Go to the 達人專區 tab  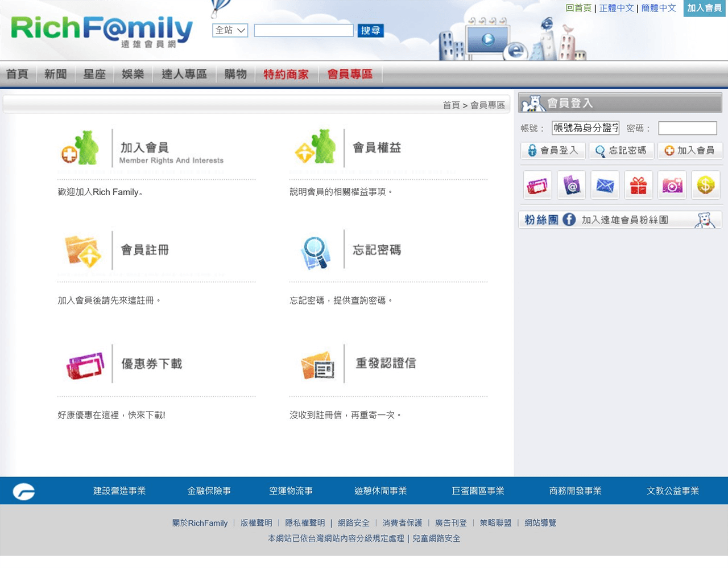(184, 74)
